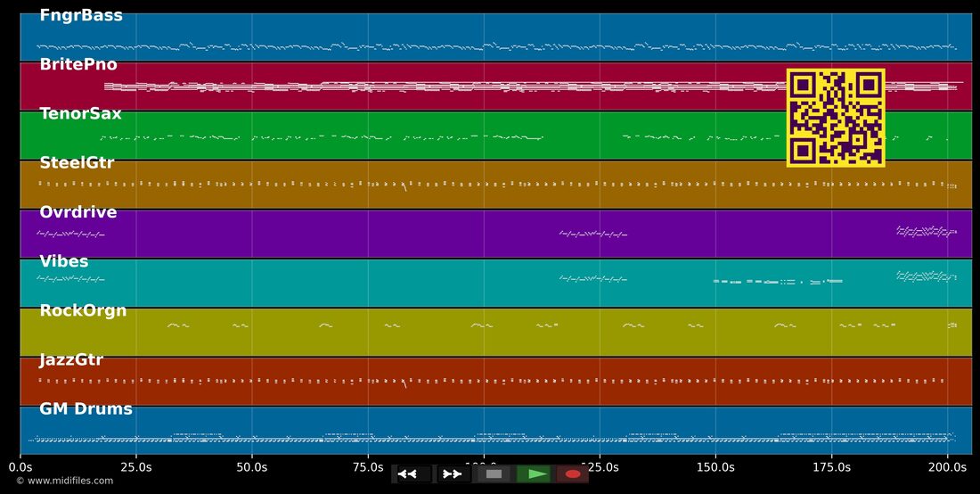This screenshot has height=494, width=980.
Task: Click the rewind playback button
Action: (x=412, y=474)
